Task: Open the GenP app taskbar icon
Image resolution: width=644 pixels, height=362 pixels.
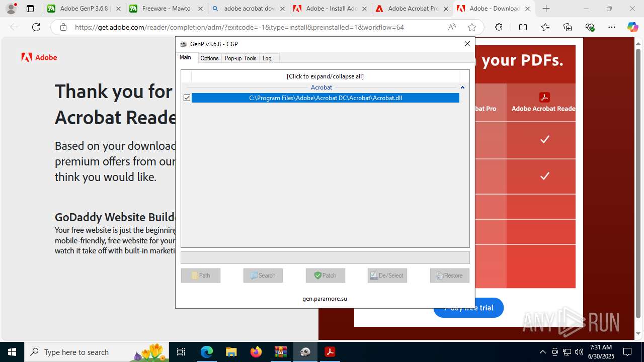Action: coord(305,352)
